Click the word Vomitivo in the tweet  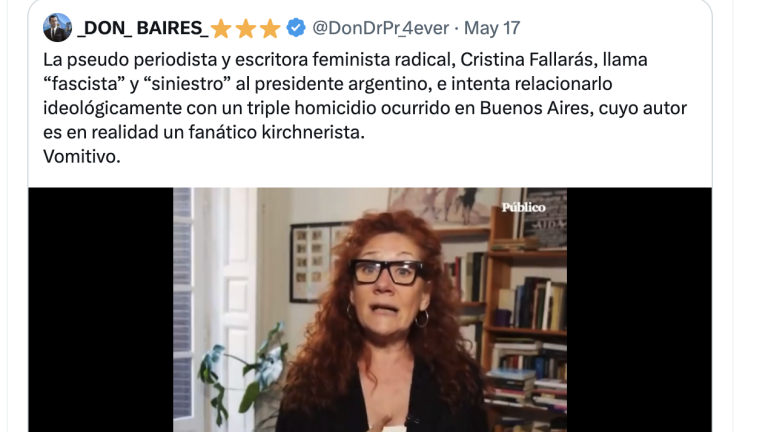pyautogui.click(x=81, y=157)
